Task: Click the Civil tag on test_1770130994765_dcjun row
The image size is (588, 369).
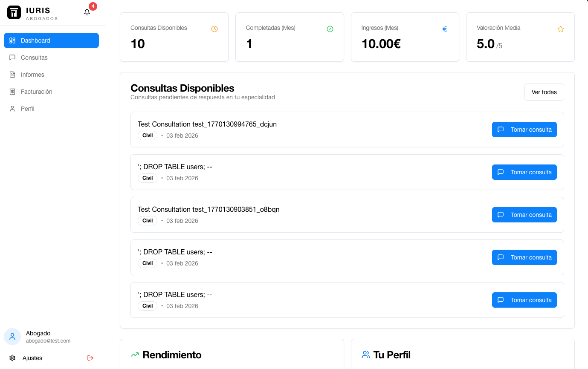Action: (x=148, y=135)
